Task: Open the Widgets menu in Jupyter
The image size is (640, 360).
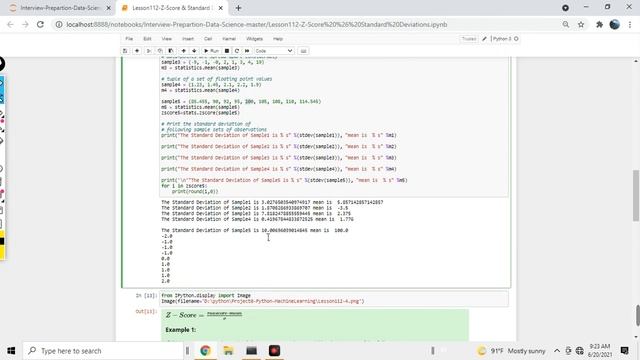Action: [254, 39]
